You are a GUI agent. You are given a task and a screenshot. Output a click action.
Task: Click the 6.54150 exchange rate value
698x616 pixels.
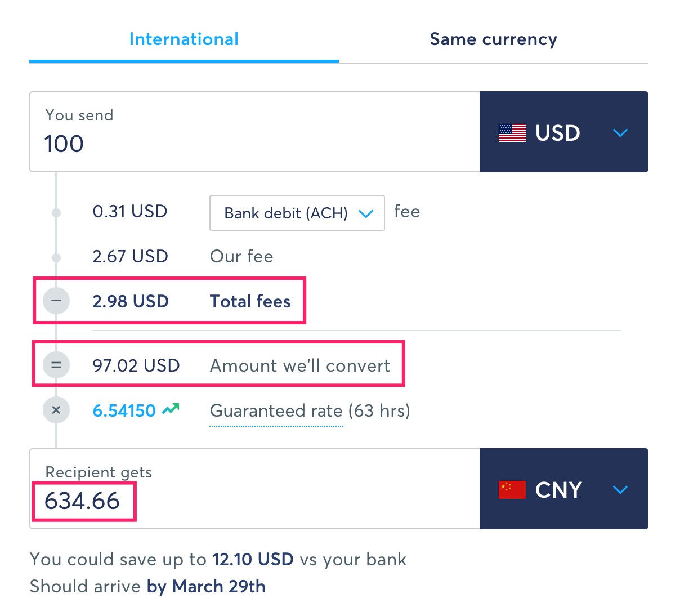[x=124, y=410]
